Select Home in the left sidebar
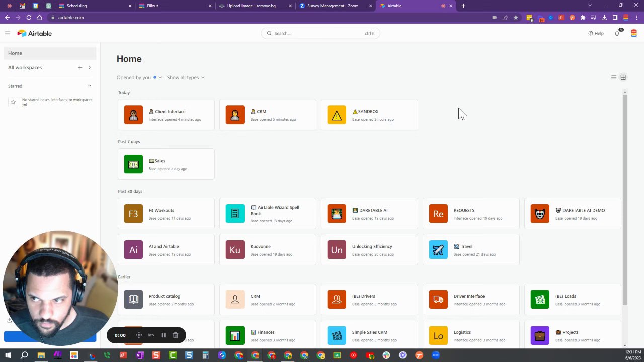644x362 pixels. click(50, 53)
